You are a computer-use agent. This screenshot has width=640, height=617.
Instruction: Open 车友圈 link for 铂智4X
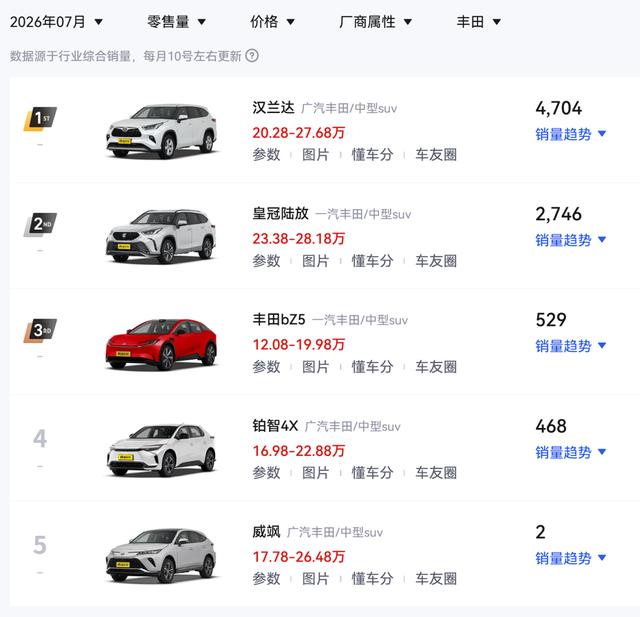pos(436,473)
